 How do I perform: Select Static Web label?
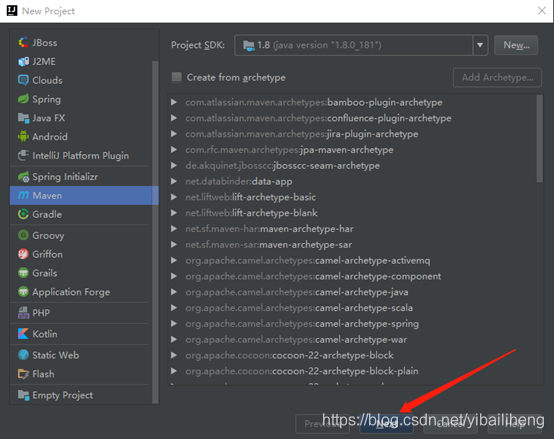pos(56,355)
